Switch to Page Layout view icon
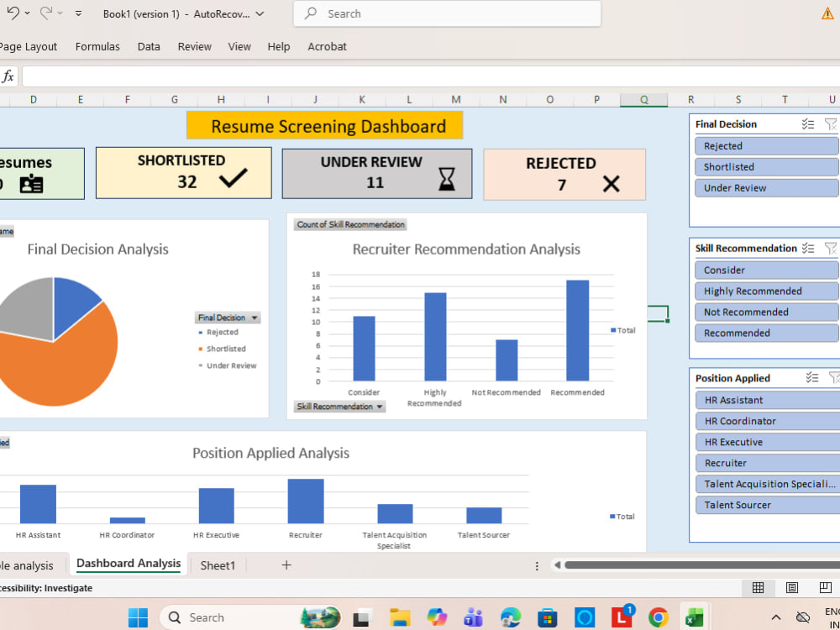The height and width of the screenshot is (630, 840). click(792, 588)
